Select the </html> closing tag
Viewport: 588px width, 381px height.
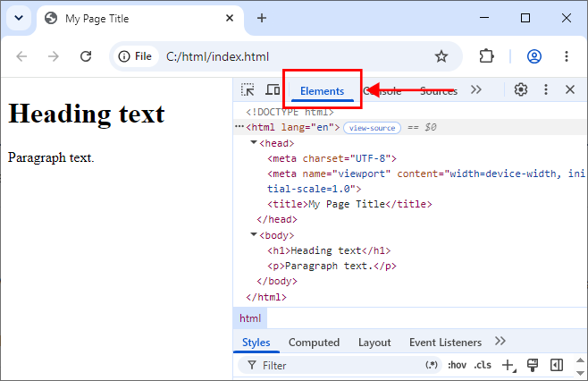click(266, 297)
